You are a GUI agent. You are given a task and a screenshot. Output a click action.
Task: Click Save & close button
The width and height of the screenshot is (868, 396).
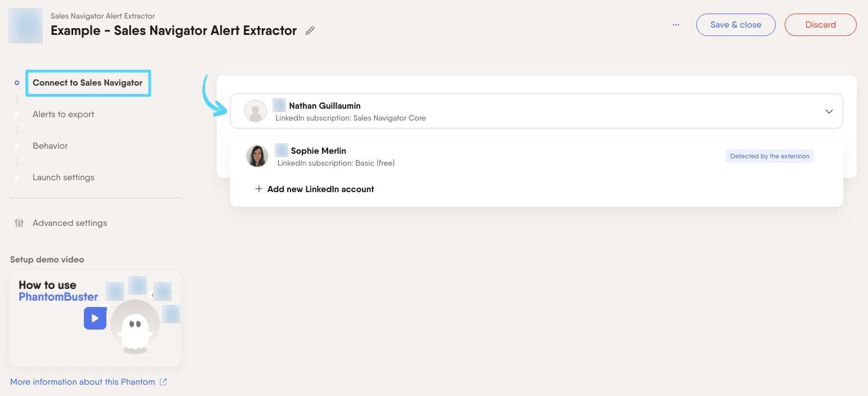736,25
